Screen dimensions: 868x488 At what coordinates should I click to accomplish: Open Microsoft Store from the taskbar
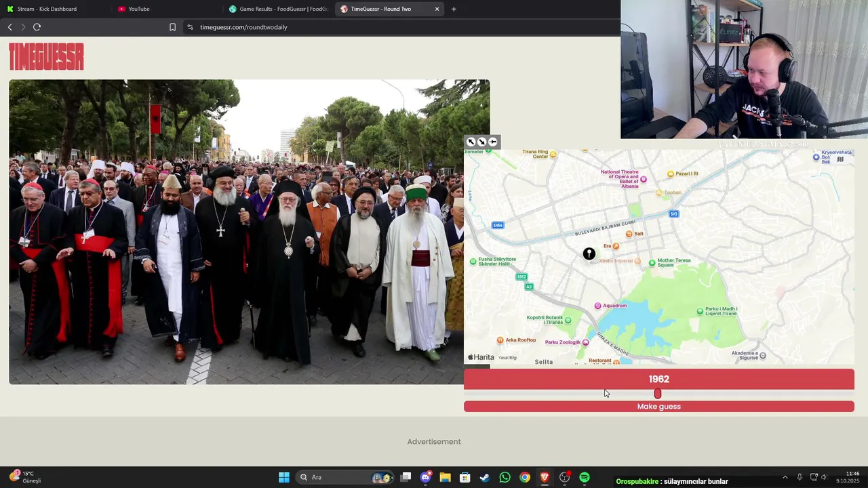(465, 477)
